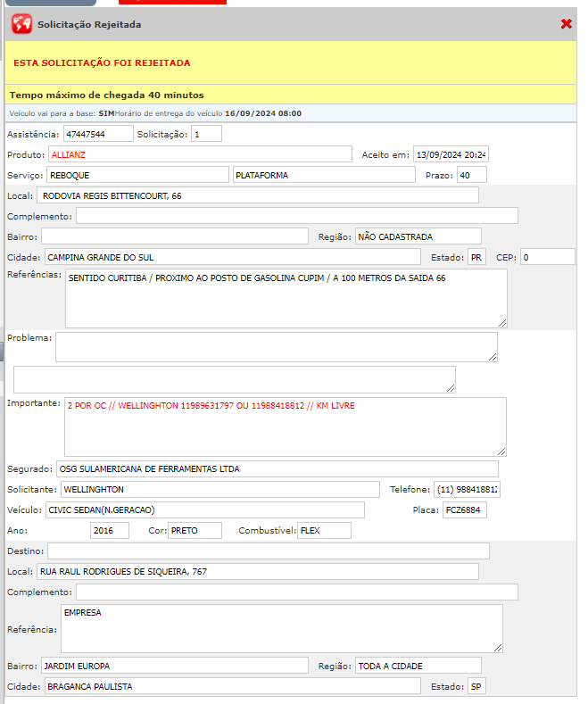Focus the Telefone field
588x704 pixels.
467,489
